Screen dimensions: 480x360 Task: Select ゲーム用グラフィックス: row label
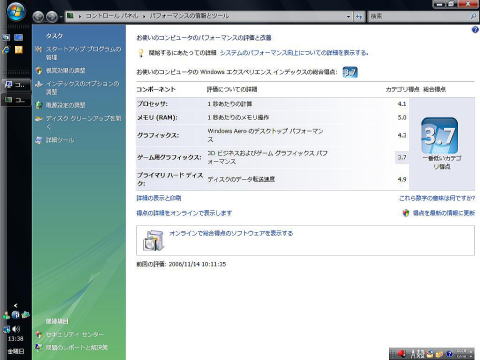tap(169, 157)
